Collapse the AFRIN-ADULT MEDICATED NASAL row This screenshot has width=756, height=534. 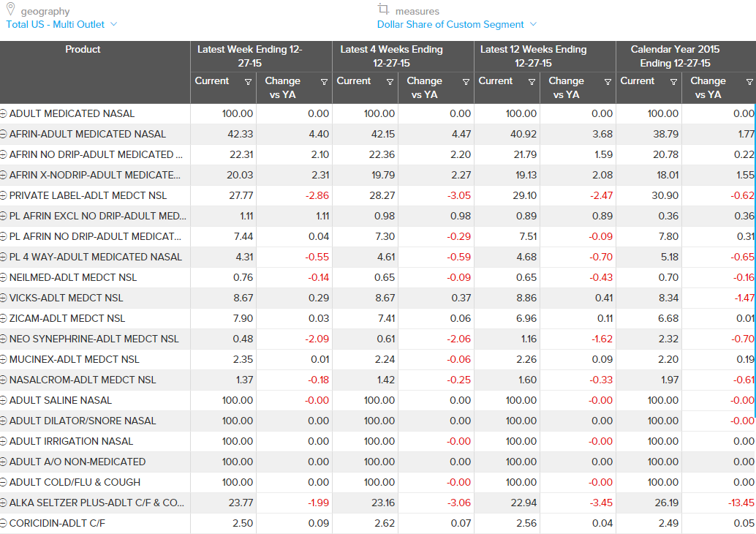click(4, 135)
